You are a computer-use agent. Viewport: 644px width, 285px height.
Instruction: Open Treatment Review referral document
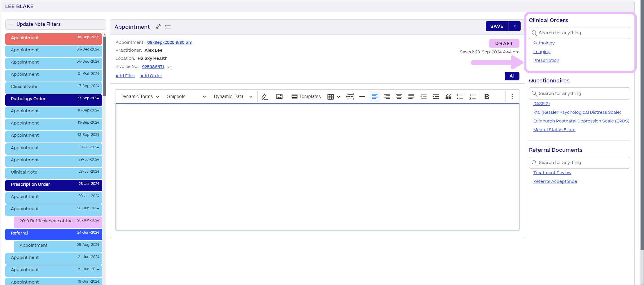click(552, 173)
